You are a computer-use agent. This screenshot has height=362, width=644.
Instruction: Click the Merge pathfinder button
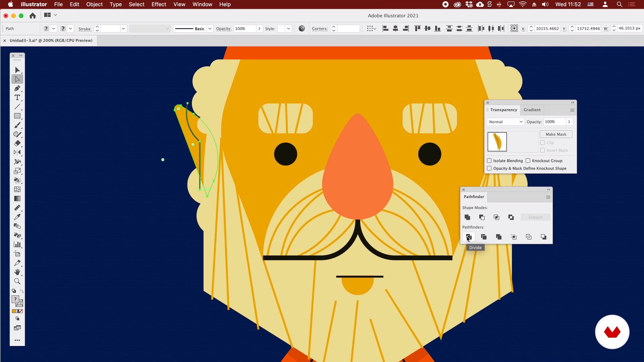click(499, 237)
